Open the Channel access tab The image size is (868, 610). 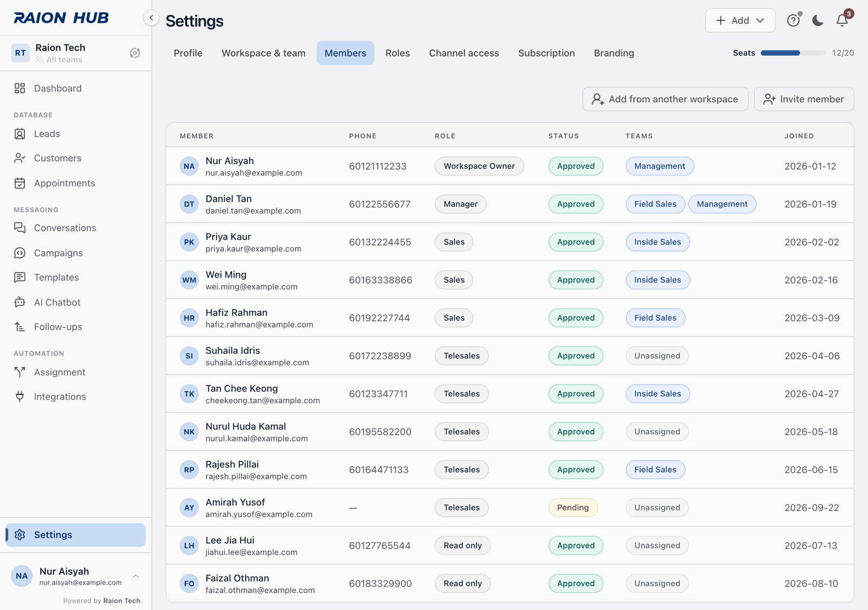tap(464, 53)
